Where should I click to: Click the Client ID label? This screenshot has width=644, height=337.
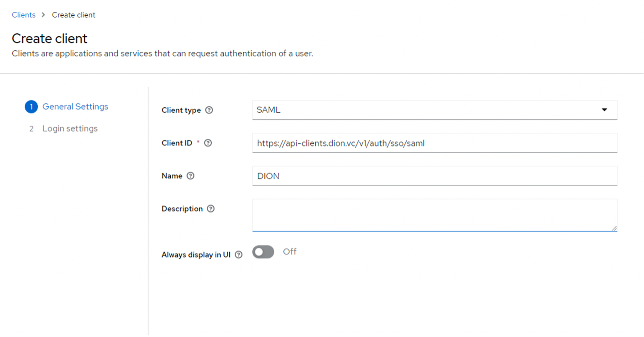[x=177, y=143]
